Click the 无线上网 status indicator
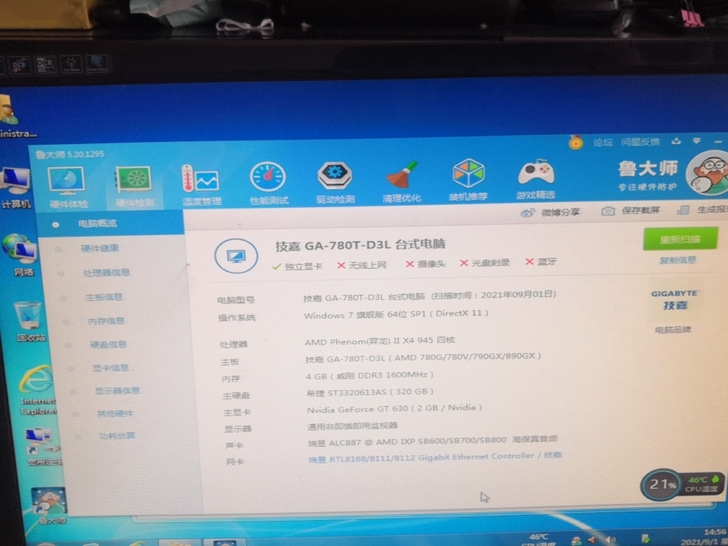This screenshot has width=728, height=546. (x=362, y=265)
